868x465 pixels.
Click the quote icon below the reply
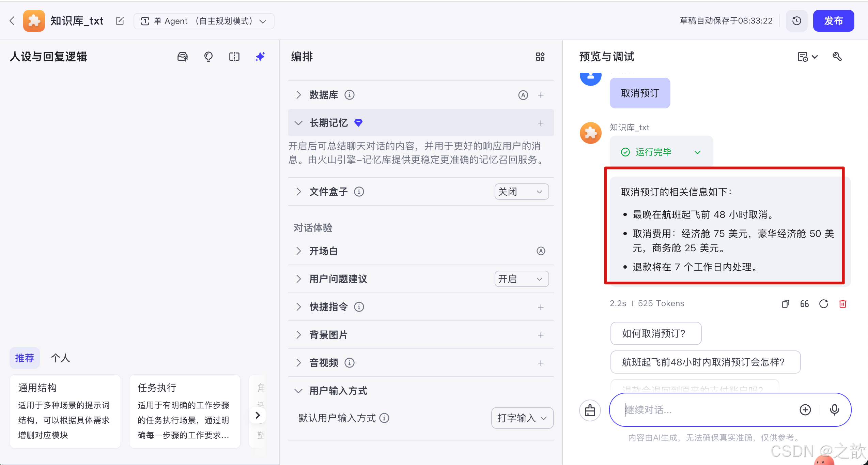[x=804, y=303]
